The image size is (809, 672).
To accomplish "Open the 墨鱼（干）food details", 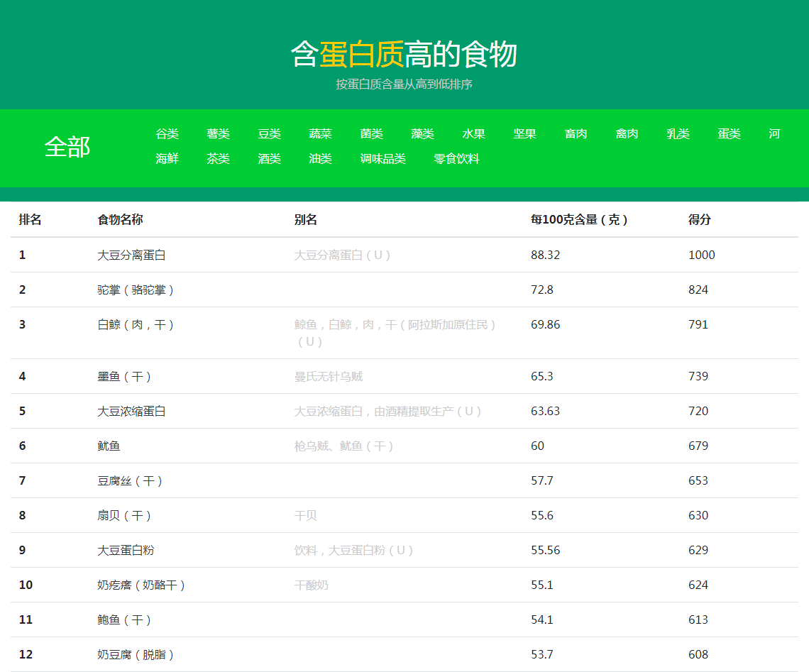I will point(124,376).
